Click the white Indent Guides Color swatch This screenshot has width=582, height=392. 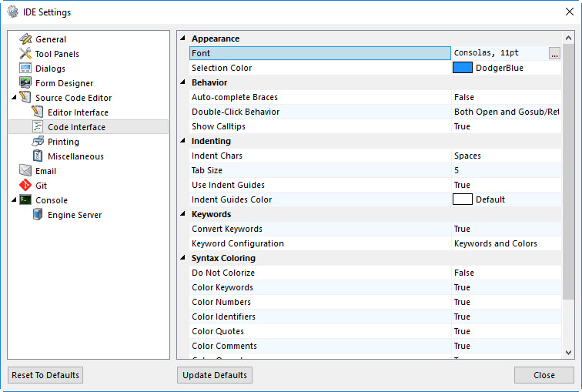tap(462, 199)
